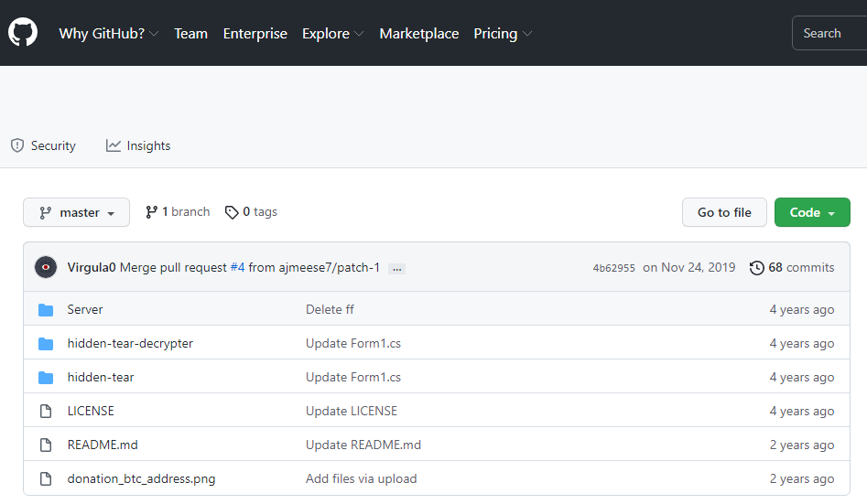Click the GitHub octocat logo
This screenshot has height=504, width=867.
click(23, 32)
